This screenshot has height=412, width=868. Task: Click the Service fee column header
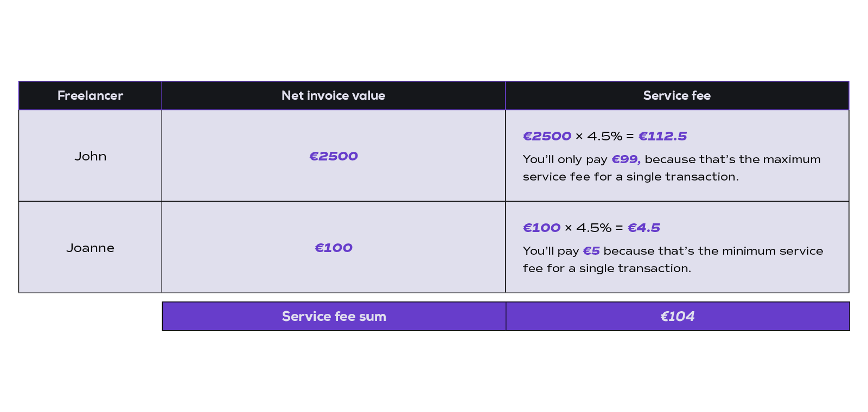[677, 95]
